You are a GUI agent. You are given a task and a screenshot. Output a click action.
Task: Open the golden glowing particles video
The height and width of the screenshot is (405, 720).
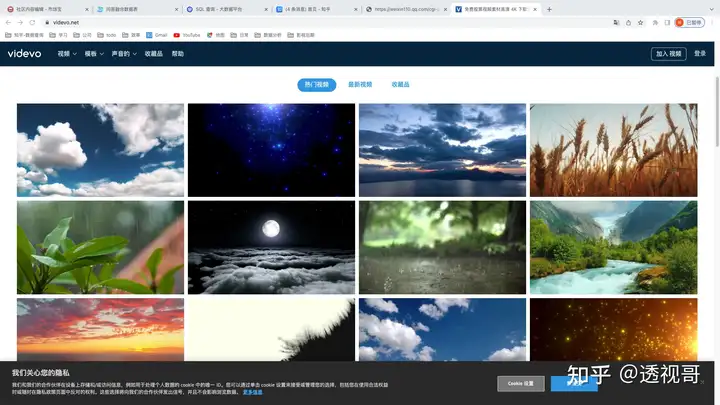pyautogui.click(x=613, y=330)
